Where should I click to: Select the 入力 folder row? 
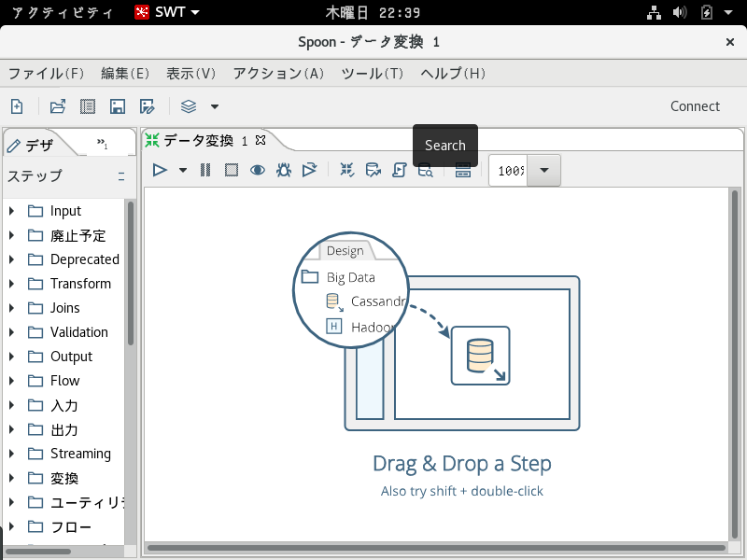pos(63,405)
